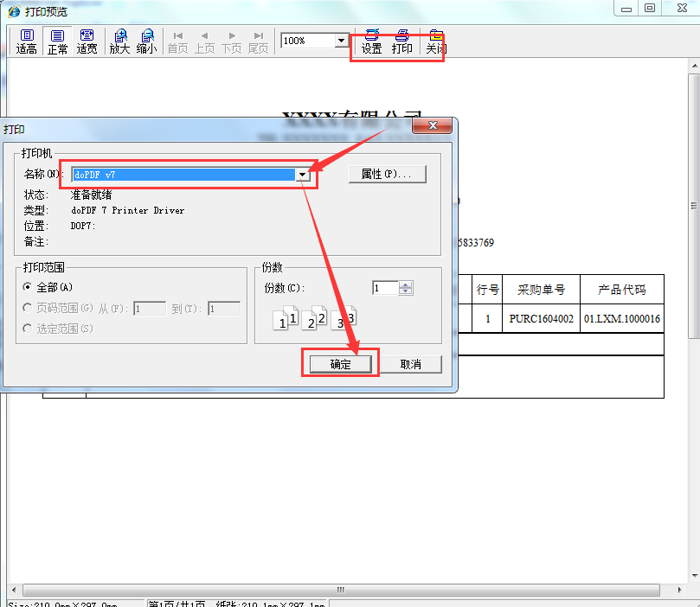Expand the printer name dropdown list

tap(303, 175)
